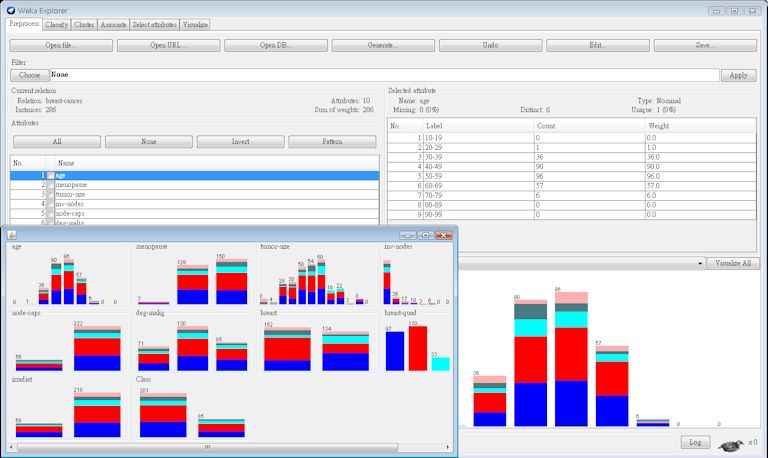The width and height of the screenshot is (768, 458).
Task: Click the Open file... button
Action: (61, 45)
